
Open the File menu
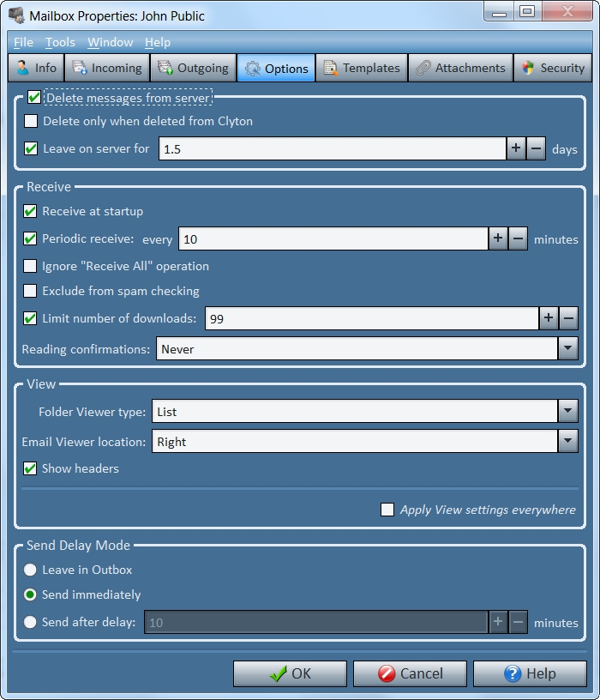pos(23,42)
